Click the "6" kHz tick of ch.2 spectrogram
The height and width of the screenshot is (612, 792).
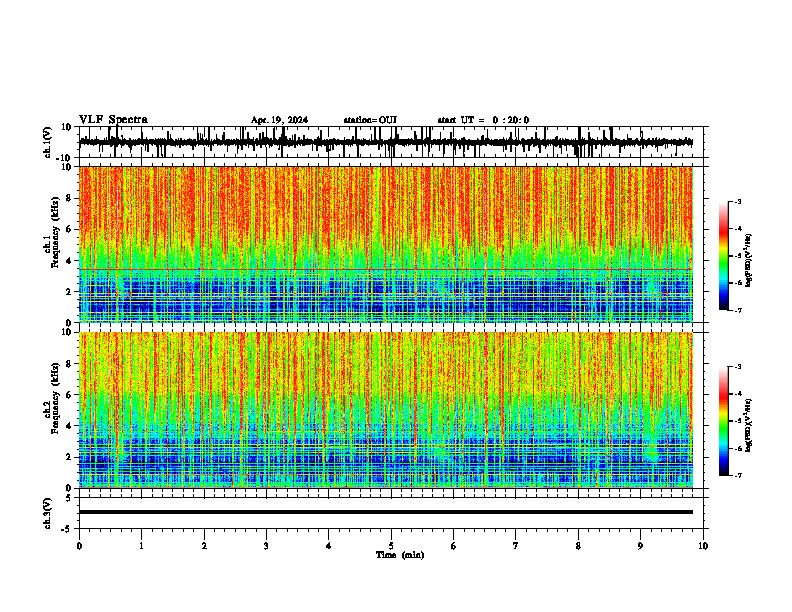[69, 395]
